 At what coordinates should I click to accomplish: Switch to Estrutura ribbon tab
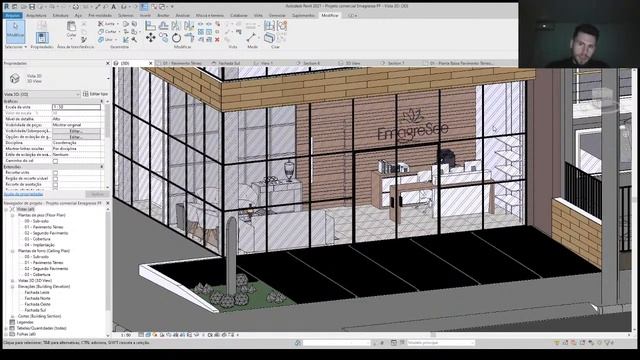(60, 16)
